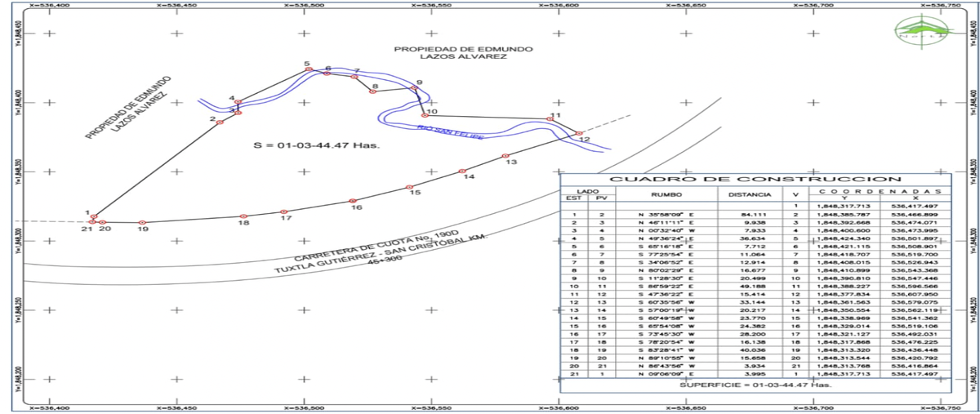Screen dimensions: 980x414
Task: Select vertex marker 5 on the boundary
Action: coord(309,69)
